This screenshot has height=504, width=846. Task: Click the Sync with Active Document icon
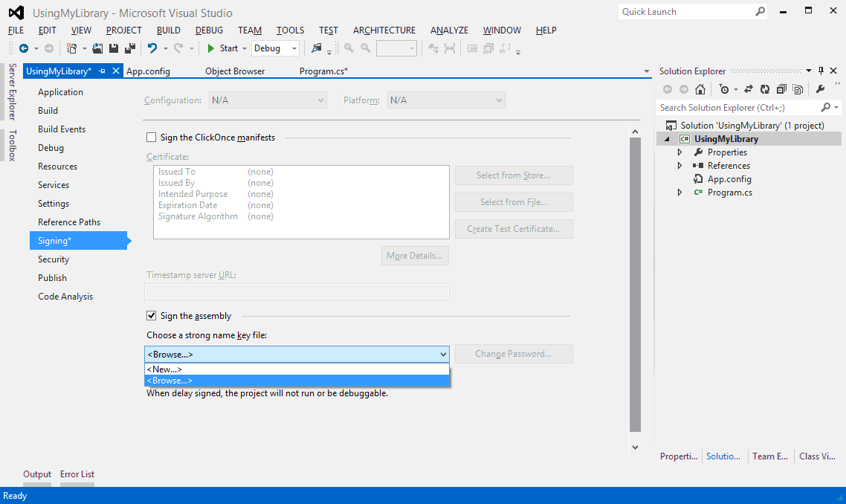(748, 88)
